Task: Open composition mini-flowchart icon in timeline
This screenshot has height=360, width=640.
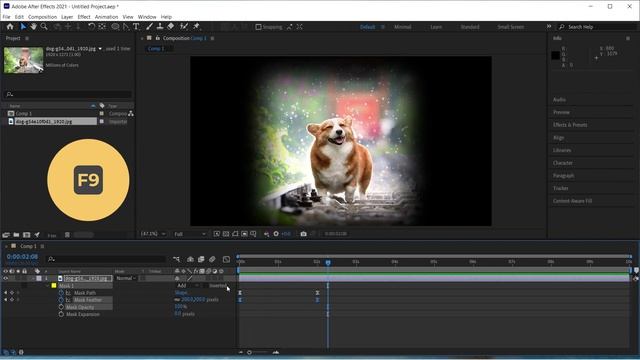Action: click(176, 259)
